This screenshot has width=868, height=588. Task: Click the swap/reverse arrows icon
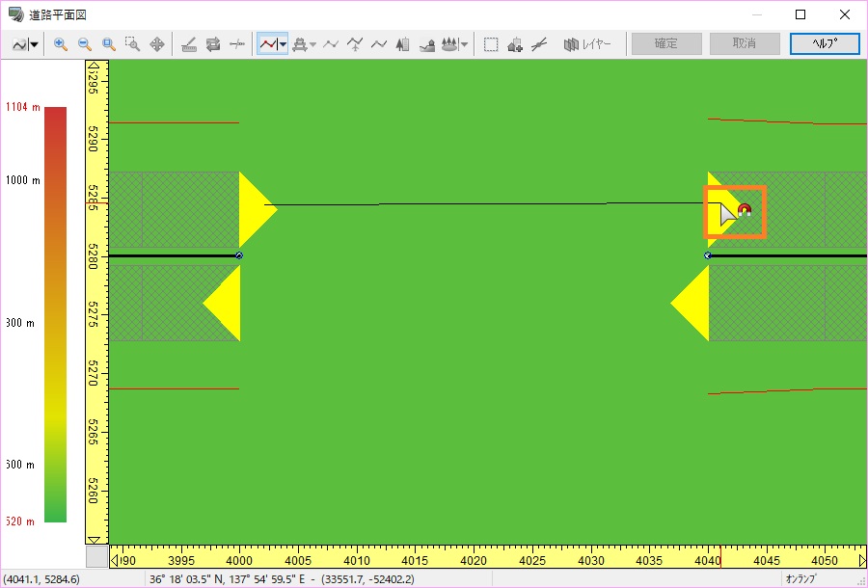pyautogui.click(x=213, y=44)
